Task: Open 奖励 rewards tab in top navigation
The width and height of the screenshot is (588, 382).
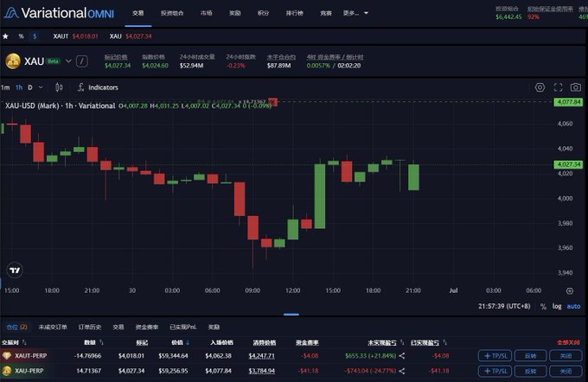Action: pyautogui.click(x=234, y=13)
